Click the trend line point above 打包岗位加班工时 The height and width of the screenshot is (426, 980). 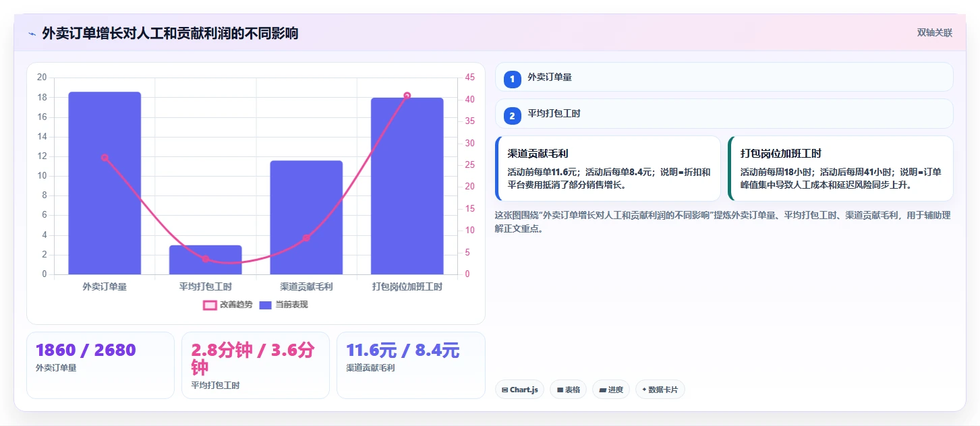coord(407,96)
